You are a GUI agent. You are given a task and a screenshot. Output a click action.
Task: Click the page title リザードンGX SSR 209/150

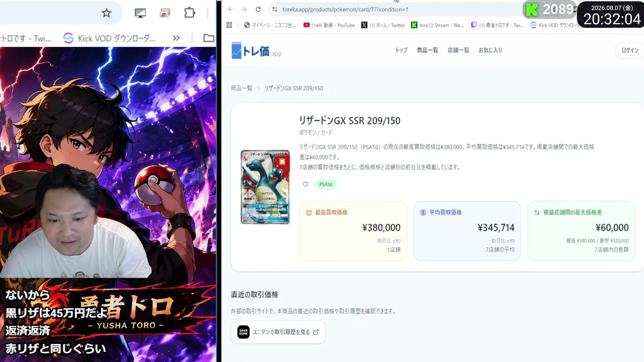(350, 121)
